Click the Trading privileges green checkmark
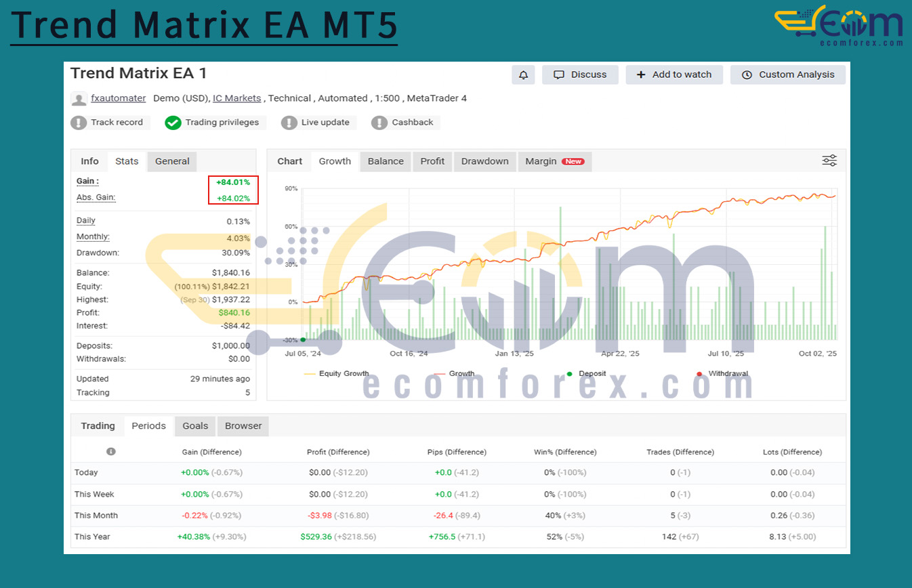 pyautogui.click(x=173, y=123)
